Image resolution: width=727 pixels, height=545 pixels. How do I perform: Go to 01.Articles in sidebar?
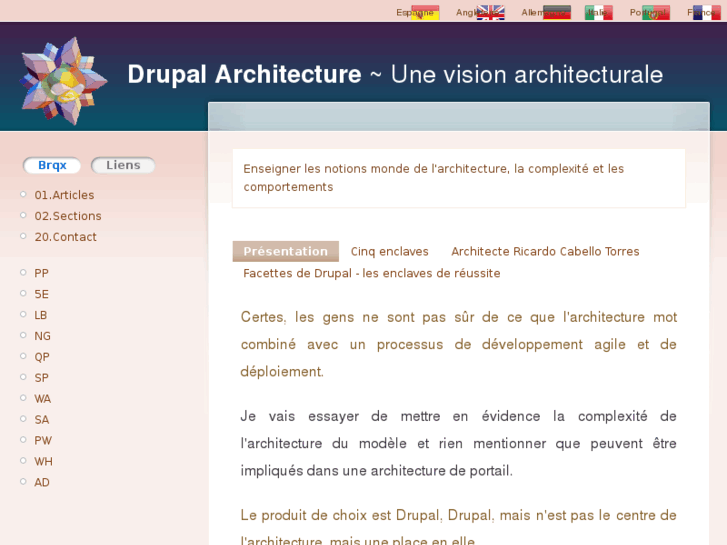pyautogui.click(x=64, y=195)
